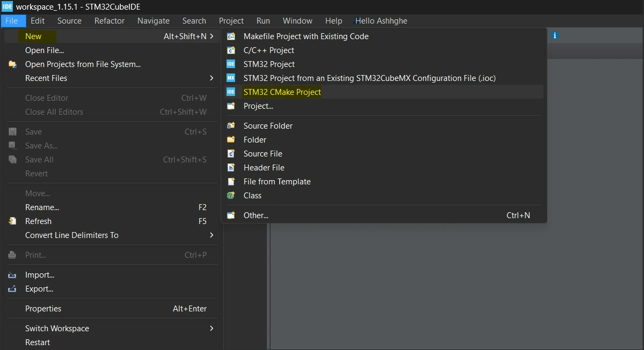
Task: Select Source Folder entry
Action: (x=384, y=126)
